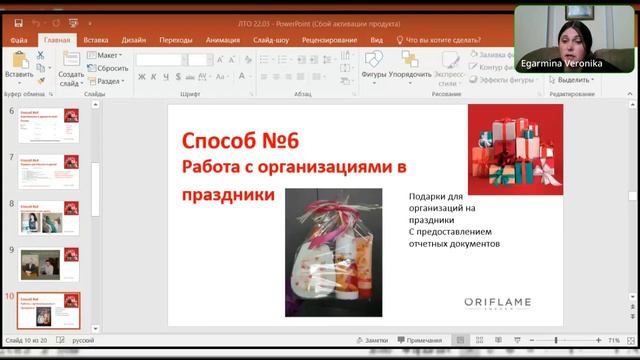
Task: Click spell check icon in status bar
Action: [x=60, y=340]
